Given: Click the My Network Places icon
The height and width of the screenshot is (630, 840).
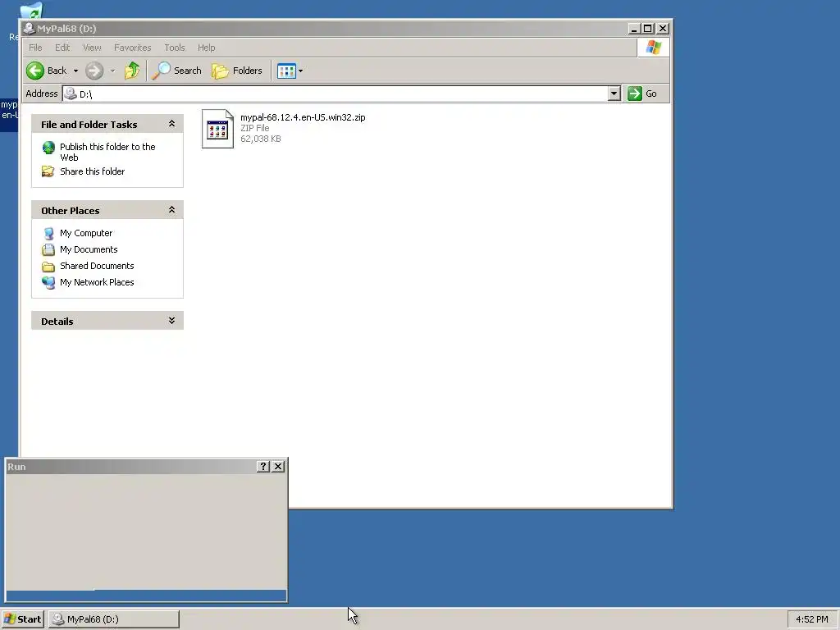Looking at the screenshot, I should (x=48, y=282).
